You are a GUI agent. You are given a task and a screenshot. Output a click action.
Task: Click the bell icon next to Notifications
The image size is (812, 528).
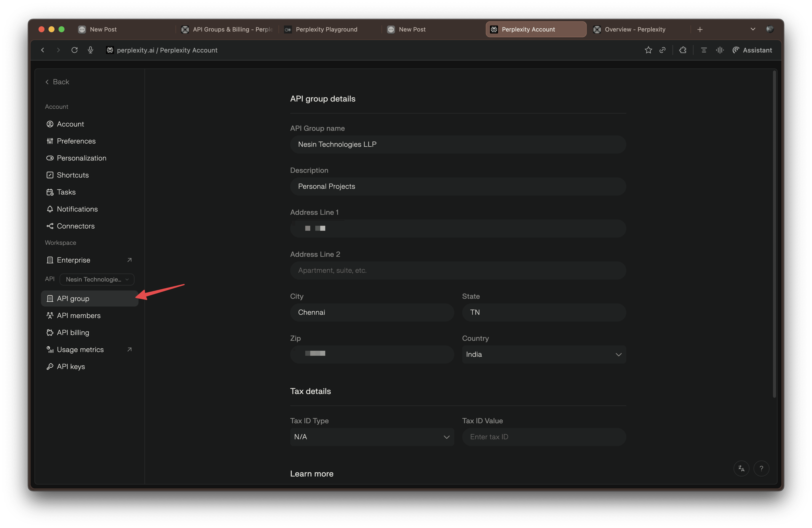[x=50, y=209]
